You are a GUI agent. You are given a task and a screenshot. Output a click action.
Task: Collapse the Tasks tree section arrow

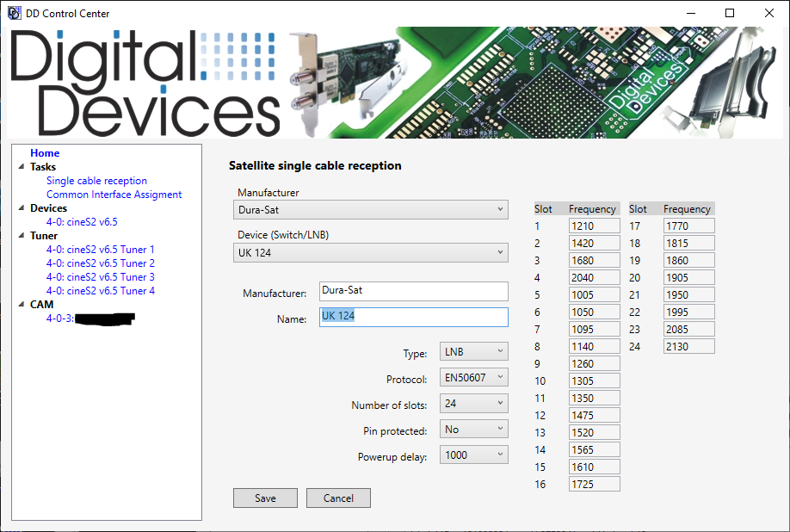point(22,167)
